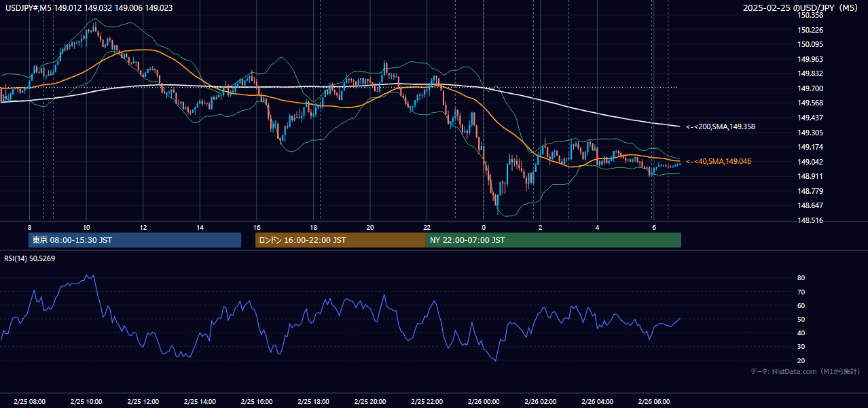This screenshot has width=868, height=408.
Task: Click hour label 16 under price chart
Action: 257,227
